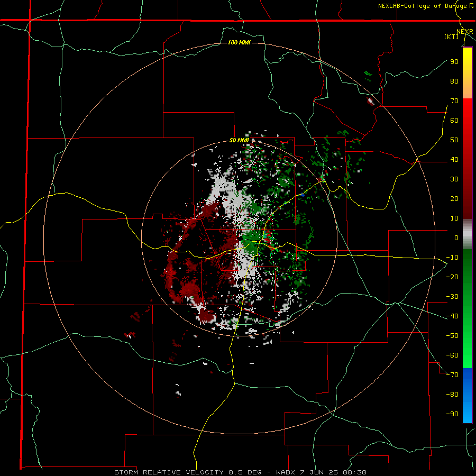Click the -10 velocity scale label

452,258
